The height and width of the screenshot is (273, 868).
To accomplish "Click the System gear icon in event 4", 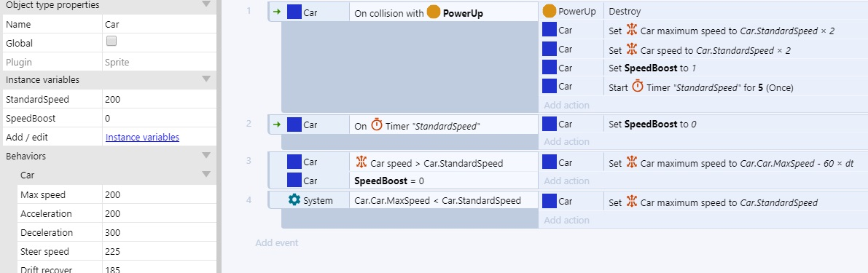I will [x=294, y=201].
